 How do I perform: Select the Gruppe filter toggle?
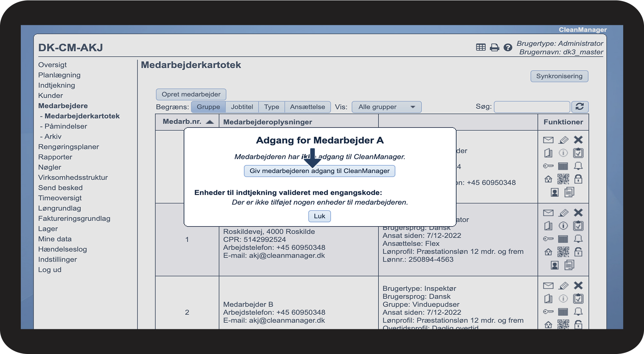tap(208, 107)
